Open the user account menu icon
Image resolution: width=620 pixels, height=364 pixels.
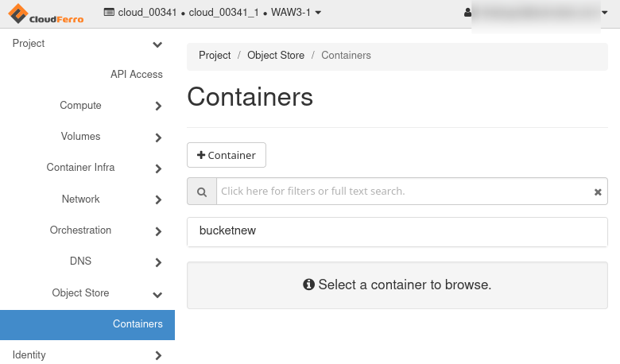[x=467, y=13]
